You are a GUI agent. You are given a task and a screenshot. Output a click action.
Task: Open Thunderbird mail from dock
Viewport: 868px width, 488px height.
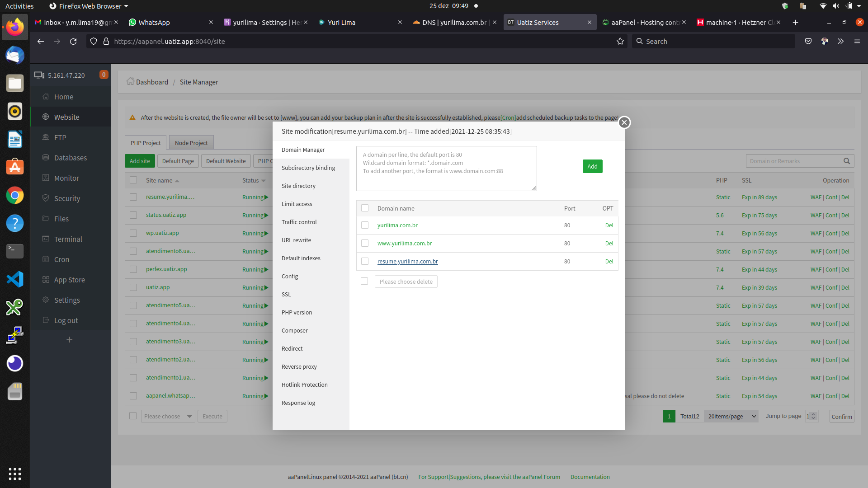tap(15, 56)
